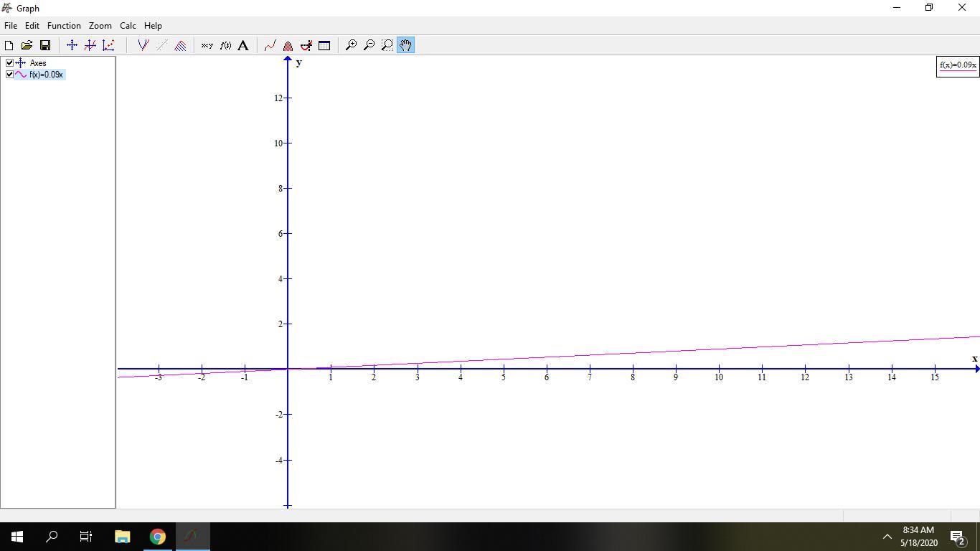Select Axes in the function list
Viewport: 980px width, 551px height.
coord(37,63)
